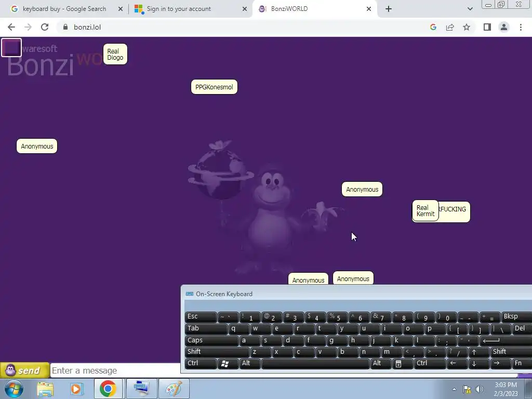Bookmark this page with the star icon
The width and height of the screenshot is (532, 399).
467,27
